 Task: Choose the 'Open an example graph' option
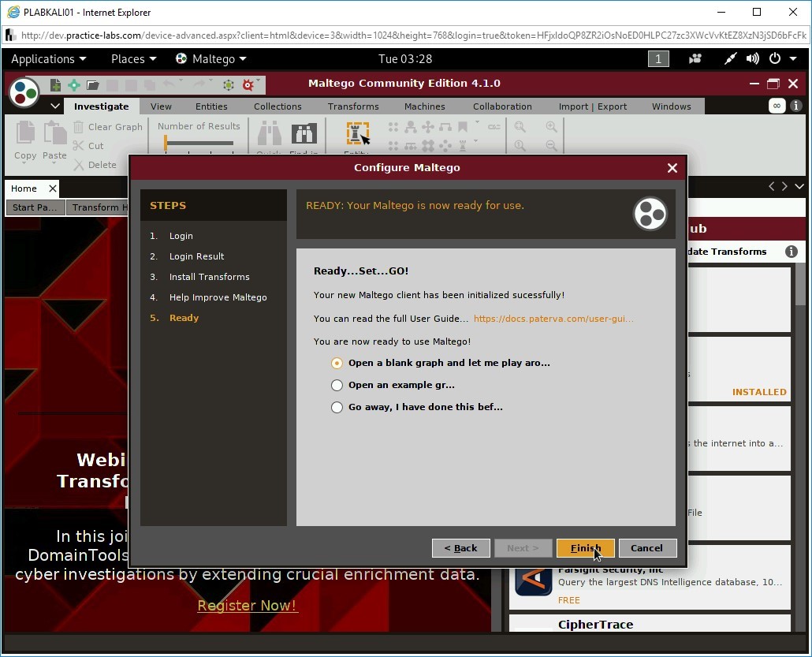[x=337, y=385]
